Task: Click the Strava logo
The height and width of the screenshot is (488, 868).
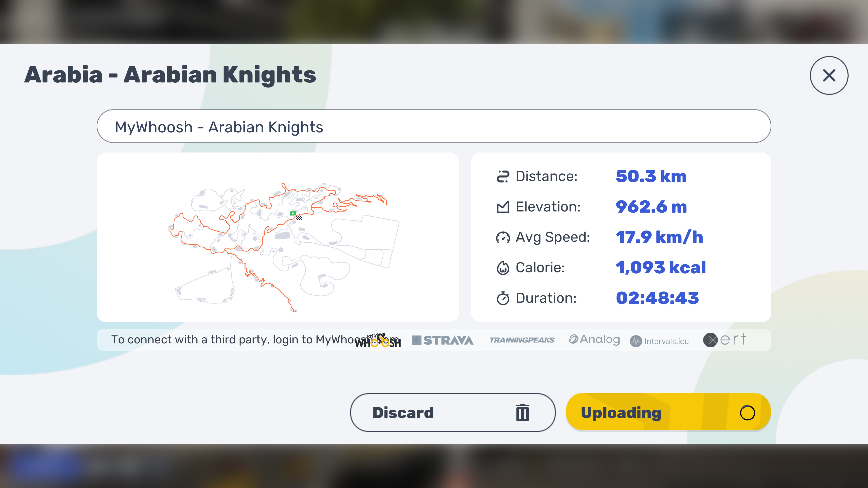Action: [442, 340]
